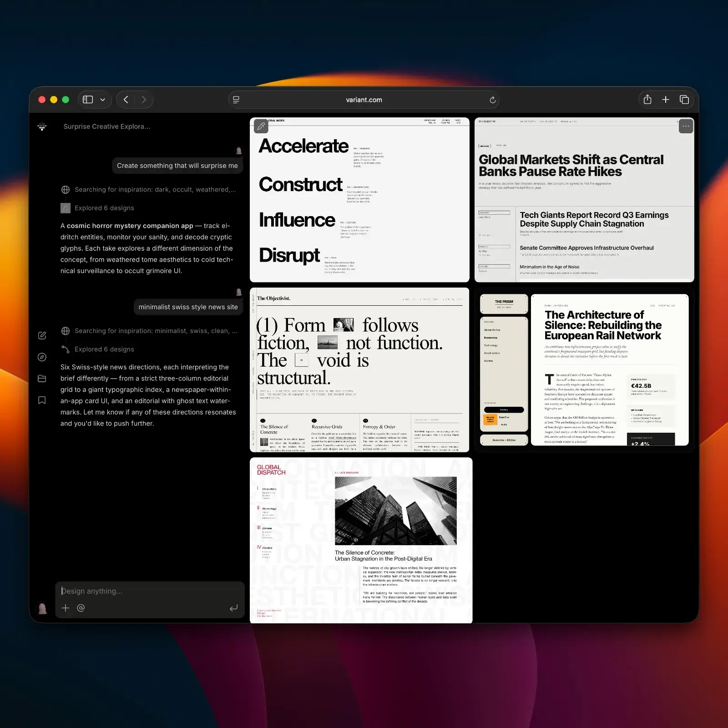728x728 pixels.
Task: Activate the eyedropper on the typographic index design
Action: 260,126
